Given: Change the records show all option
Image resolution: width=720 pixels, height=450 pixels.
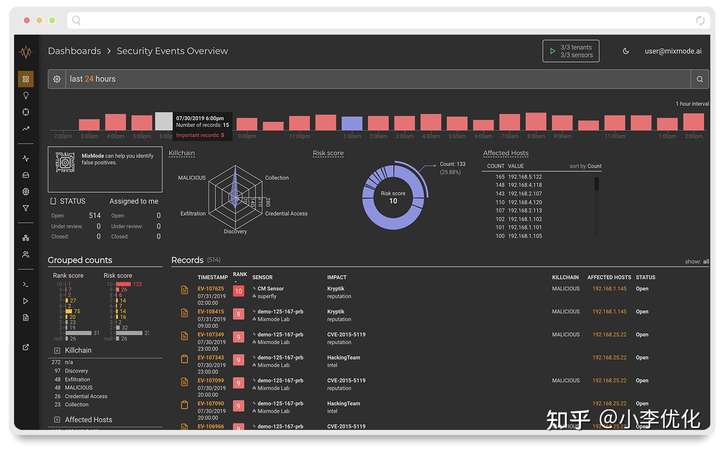Looking at the screenshot, I should tap(697, 261).
